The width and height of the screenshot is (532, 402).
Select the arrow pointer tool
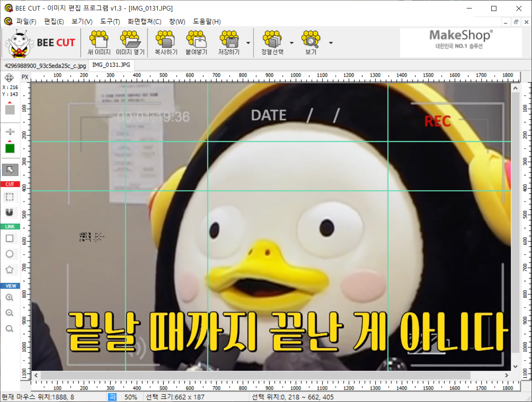pos(10,170)
